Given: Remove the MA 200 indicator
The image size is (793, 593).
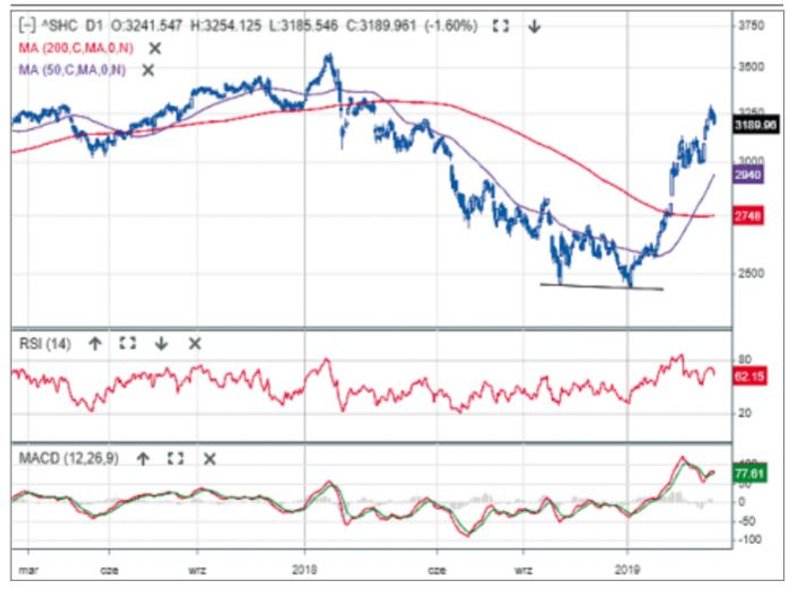Looking at the screenshot, I should click(x=155, y=48).
